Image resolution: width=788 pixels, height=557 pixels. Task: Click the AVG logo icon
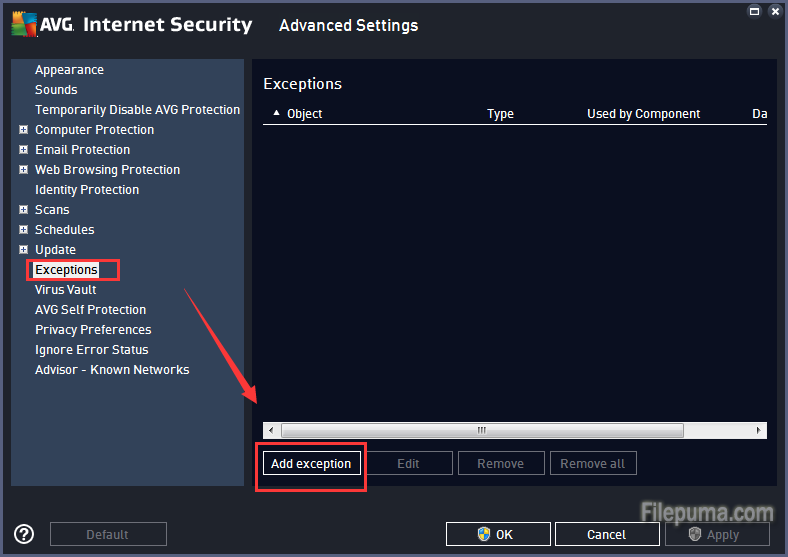(x=24, y=24)
